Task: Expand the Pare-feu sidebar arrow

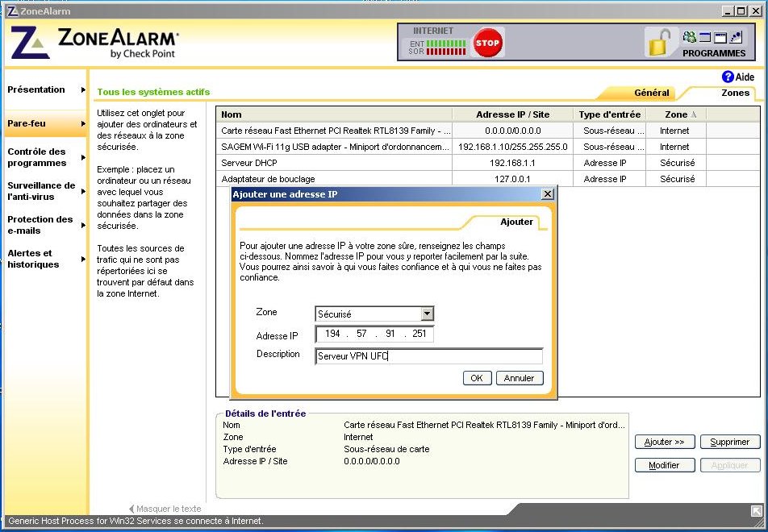Action: [x=83, y=124]
